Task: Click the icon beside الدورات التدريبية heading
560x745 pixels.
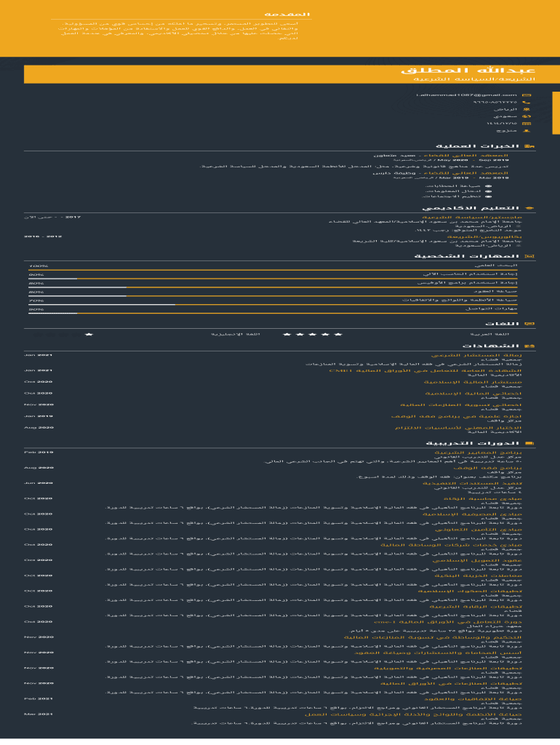Action: 529,443
